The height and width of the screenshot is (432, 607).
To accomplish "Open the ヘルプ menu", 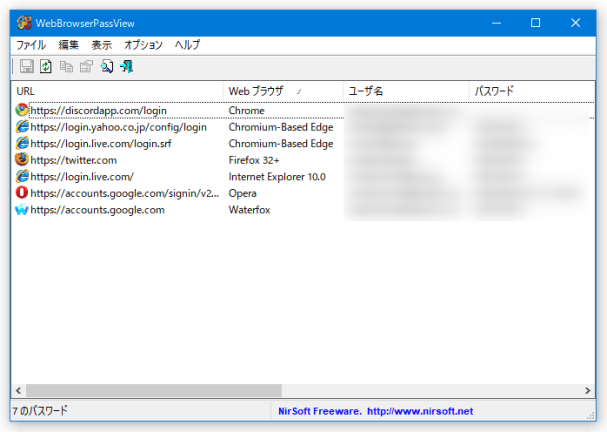I will coord(187,45).
